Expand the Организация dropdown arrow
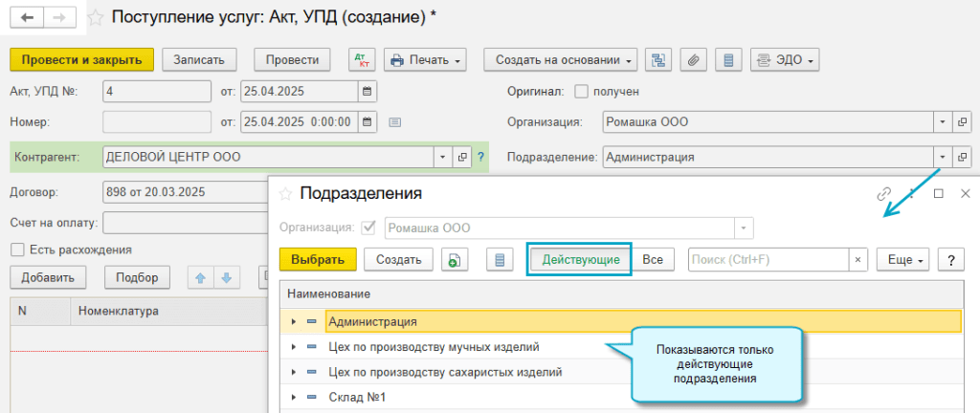 [x=942, y=122]
